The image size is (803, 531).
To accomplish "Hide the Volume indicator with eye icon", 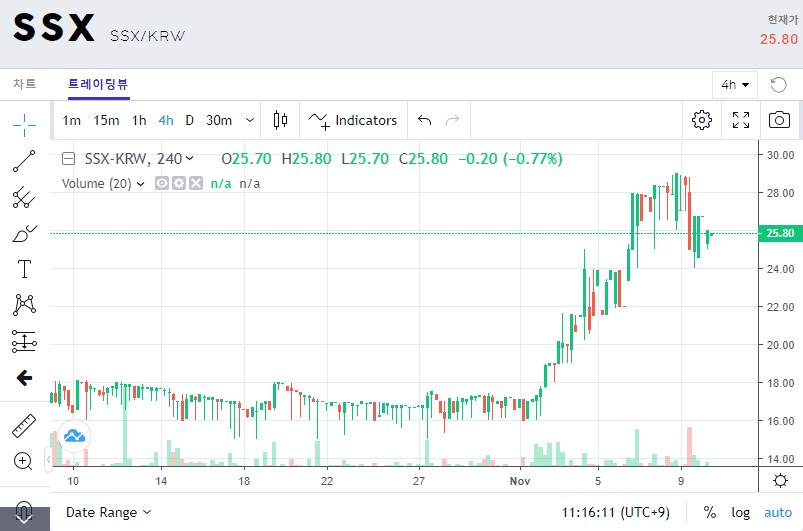I will click(x=162, y=183).
